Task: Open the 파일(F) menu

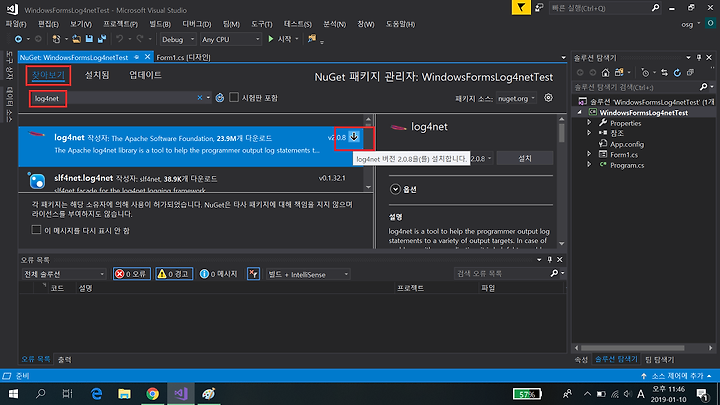Action: 16,24
